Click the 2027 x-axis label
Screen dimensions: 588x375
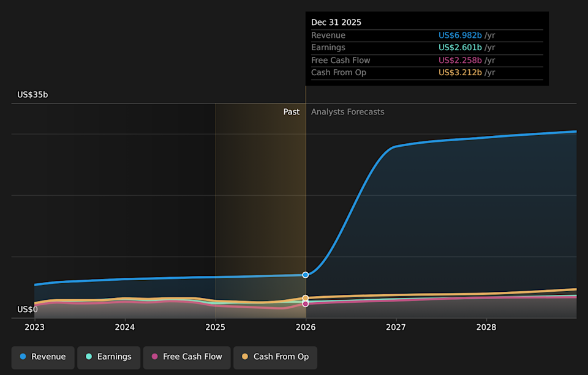point(396,327)
